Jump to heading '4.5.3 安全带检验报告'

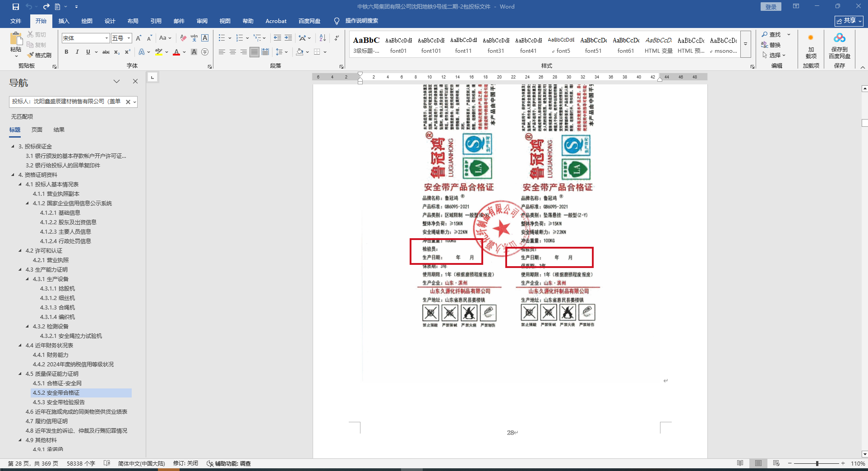click(x=59, y=402)
